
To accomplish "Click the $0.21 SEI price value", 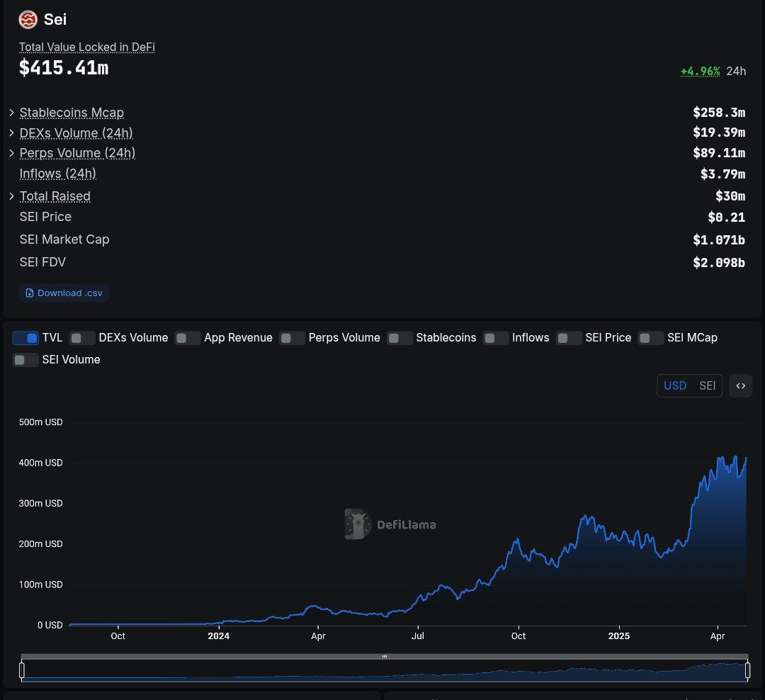I will [727, 218].
